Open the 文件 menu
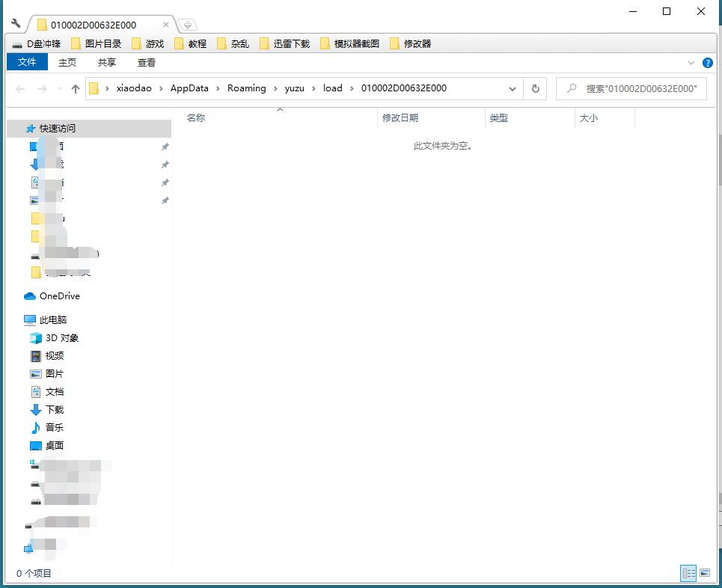This screenshot has height=588, width=722. [27, 62]
